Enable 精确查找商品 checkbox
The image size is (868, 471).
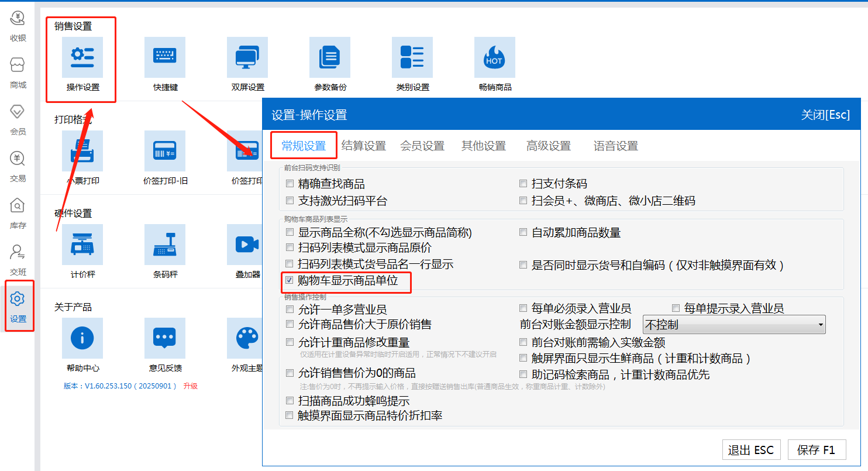tap(290, 184)
